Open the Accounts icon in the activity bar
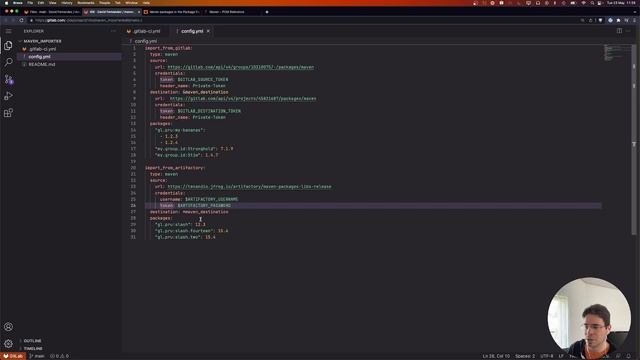 tap(8, 327)
